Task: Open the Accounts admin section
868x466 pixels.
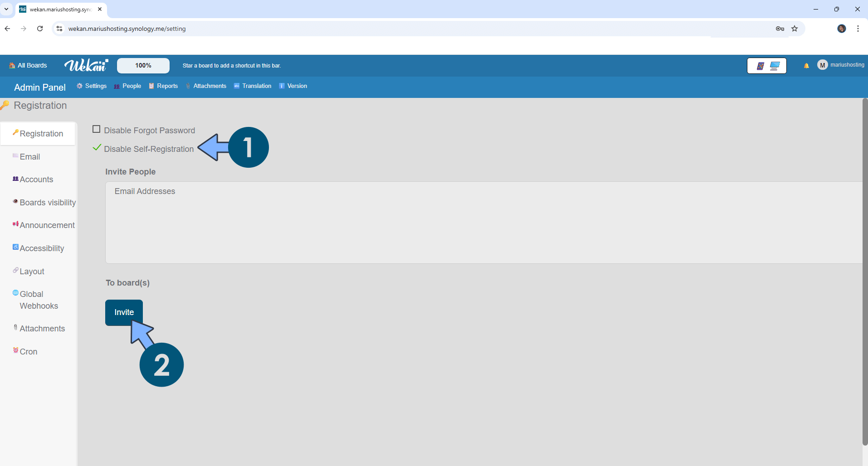Action: [x=36, y=179]
